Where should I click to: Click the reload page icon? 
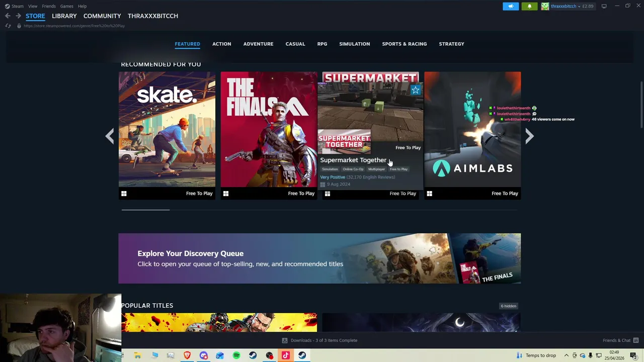point(8,26)
